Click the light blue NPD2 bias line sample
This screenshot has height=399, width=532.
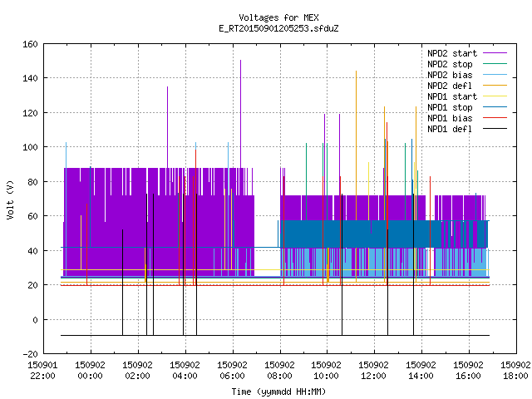coord(495,75)
